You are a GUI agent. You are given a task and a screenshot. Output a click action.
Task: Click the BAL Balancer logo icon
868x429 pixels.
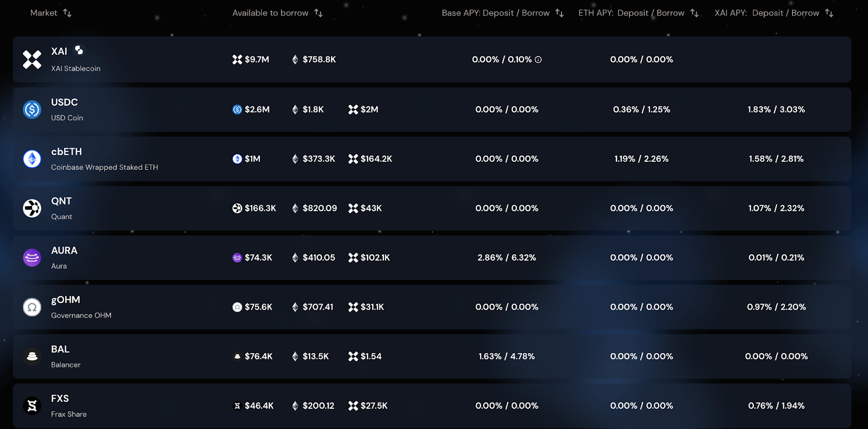coord(32,356)
